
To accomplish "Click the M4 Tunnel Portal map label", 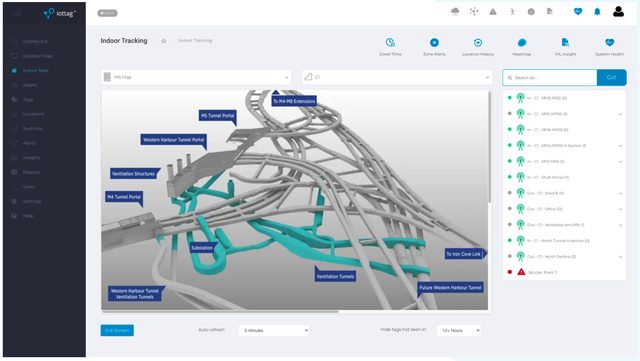I will [124, 197].
